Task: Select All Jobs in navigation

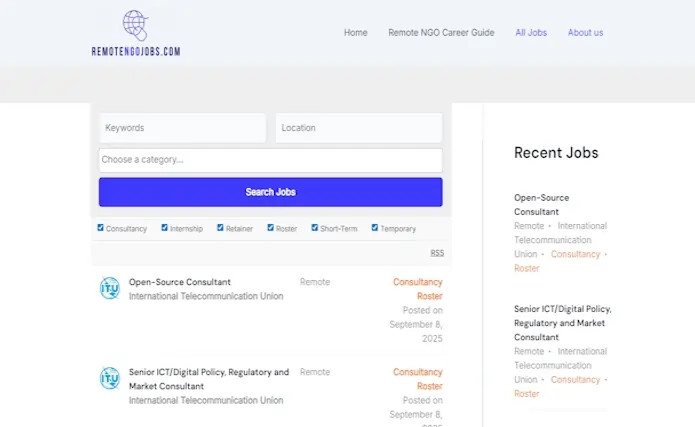Action: pyautogui.click(x=531, y=33)
